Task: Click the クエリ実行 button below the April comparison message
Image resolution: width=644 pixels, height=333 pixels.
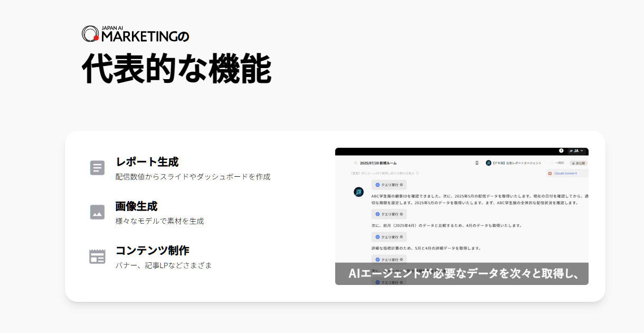Action: [389, 237]
